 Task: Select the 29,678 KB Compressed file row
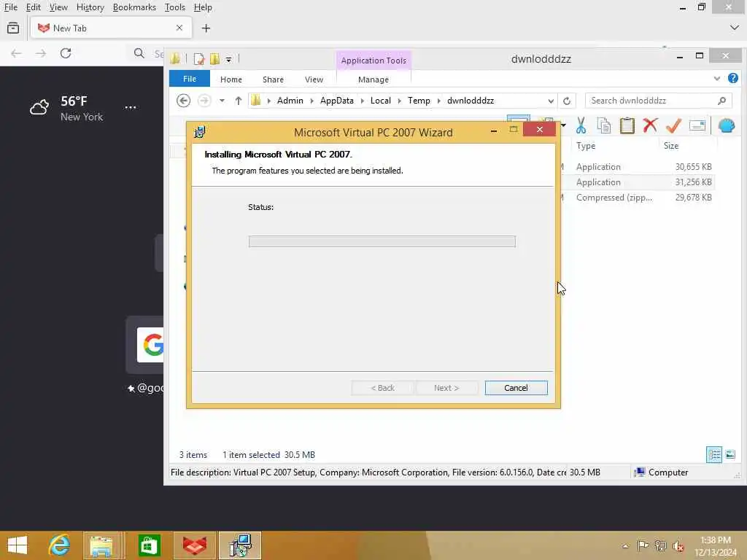coord(638,197)
